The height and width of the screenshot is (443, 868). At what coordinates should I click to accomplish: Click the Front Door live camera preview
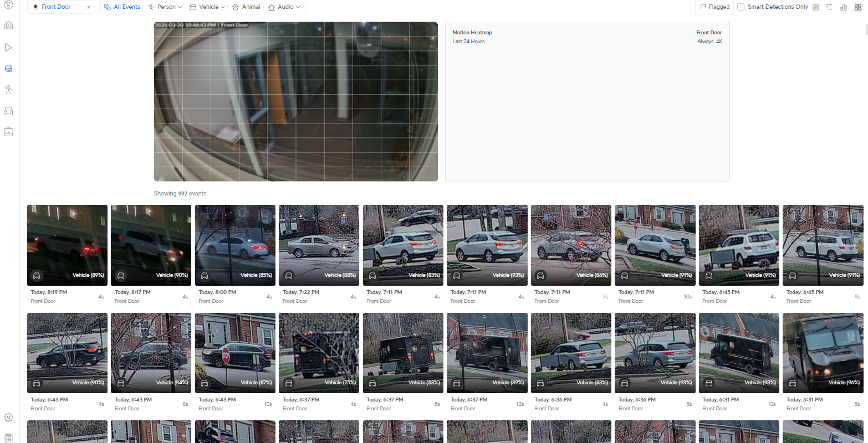[x=296, y=101]
